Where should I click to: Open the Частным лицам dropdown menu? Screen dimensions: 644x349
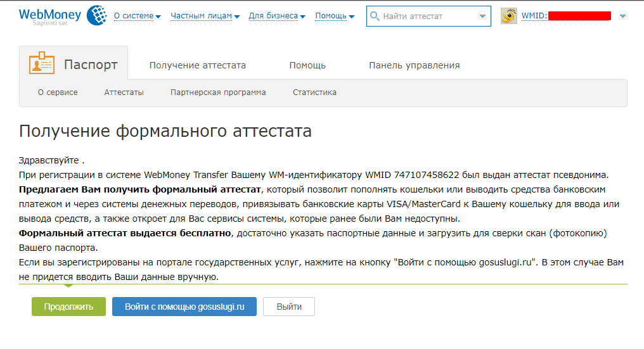point(205,16)
